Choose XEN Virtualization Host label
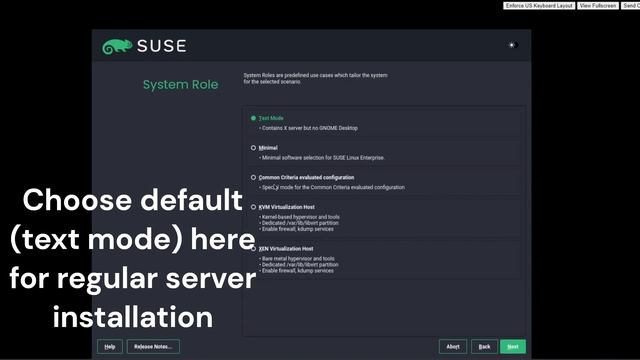The image size is (640, 360). (286, 249)
